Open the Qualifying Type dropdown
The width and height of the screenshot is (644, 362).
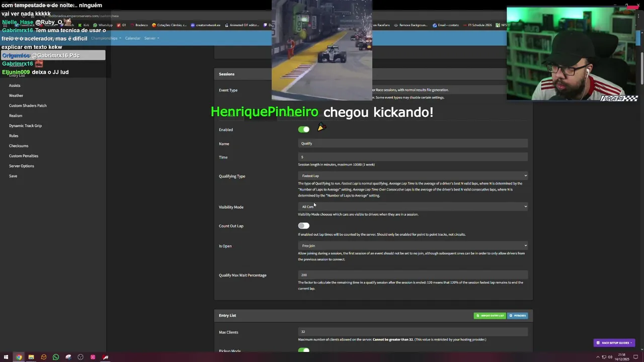[x=413, y=175]
